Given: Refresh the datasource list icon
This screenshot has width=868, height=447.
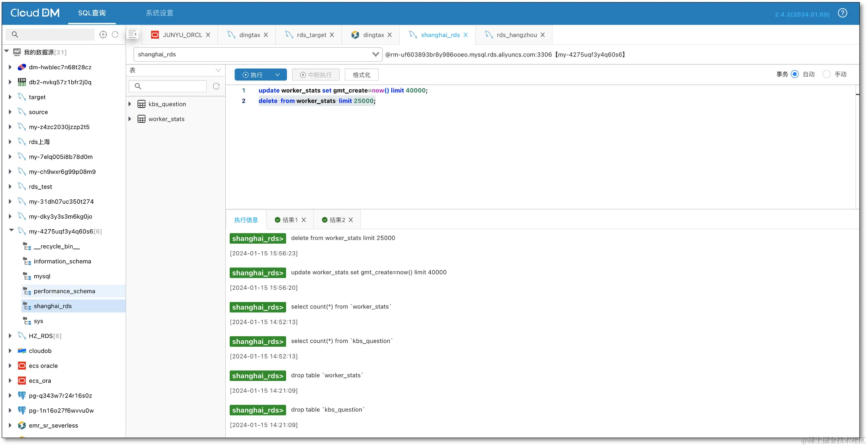Looking at the screenshot, I should click(x=116, y=35).
